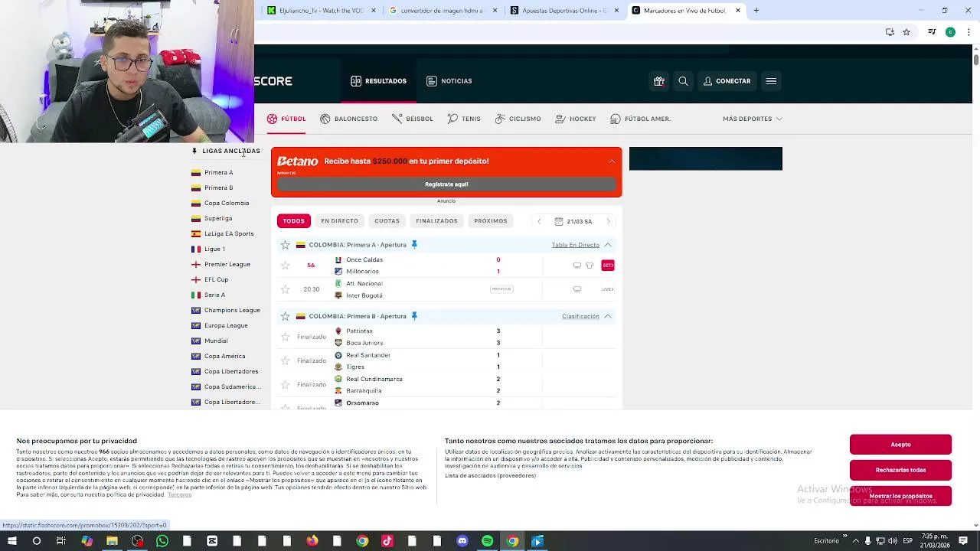Star the Atl. Nacional vs Inter Bogotá match
The image size is (980, 551).
[286, 289]
